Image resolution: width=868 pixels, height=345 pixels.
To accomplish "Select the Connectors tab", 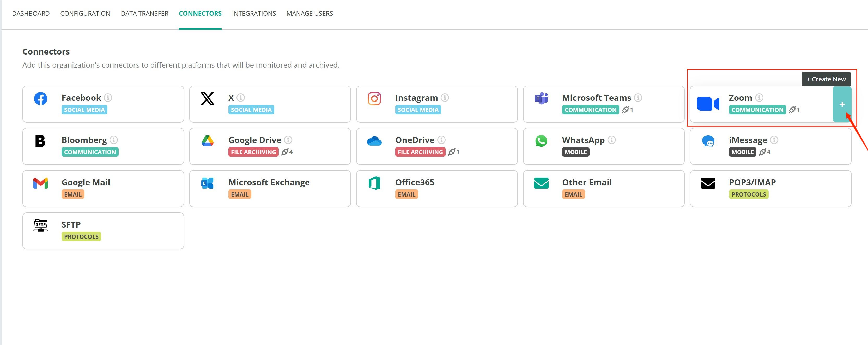I will (x=200, y=14).
